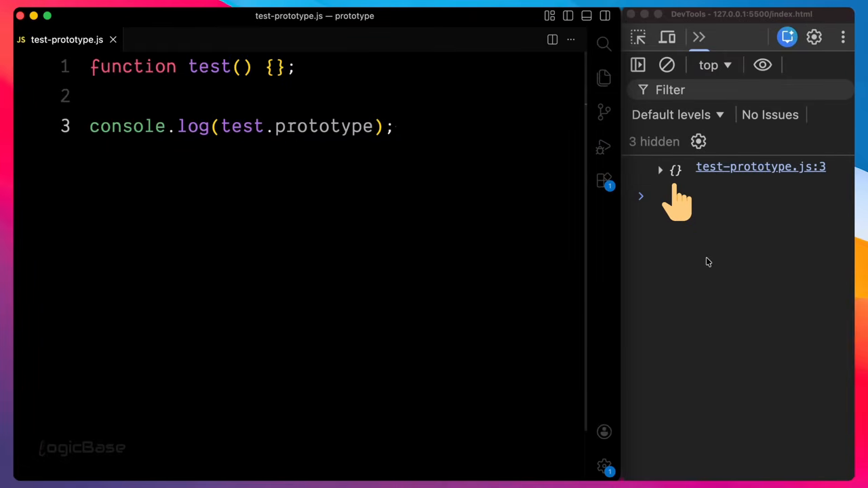Open console settings gear beside 3 hidden
The height and width of the screenshot is (488, 868).
[x=698, y=141]
